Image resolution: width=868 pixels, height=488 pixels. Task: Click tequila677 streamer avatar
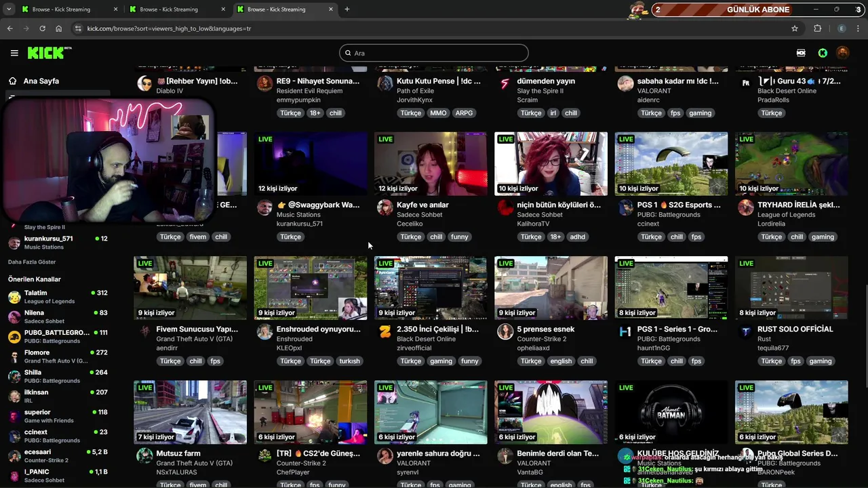(x=746, y=331)
